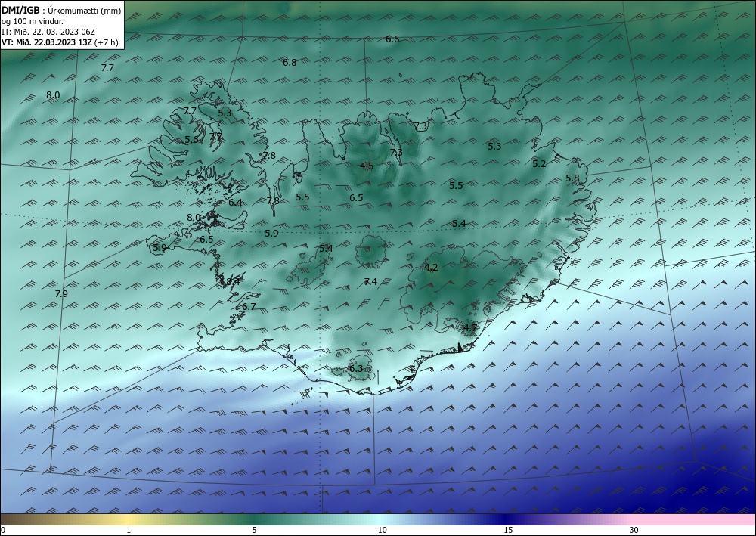The width and height of the screenshot is (756, 536).
Task: Click the value 7.4 on the map
Action: coord(370,282)
